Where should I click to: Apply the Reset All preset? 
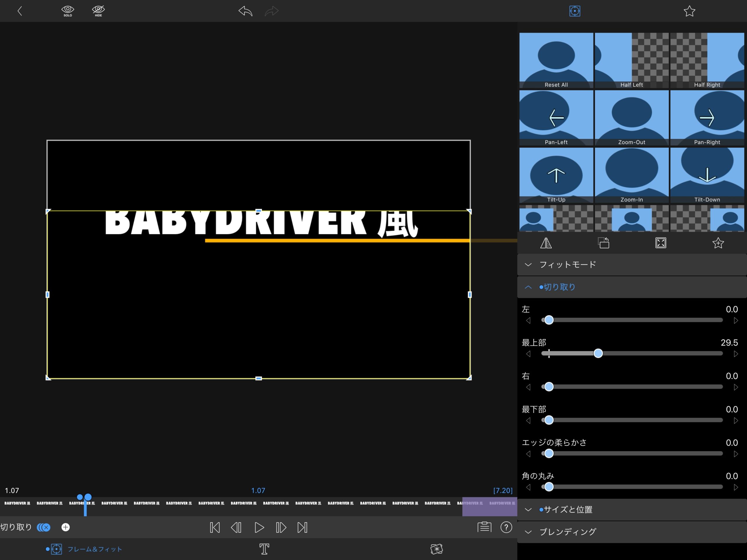556,60
